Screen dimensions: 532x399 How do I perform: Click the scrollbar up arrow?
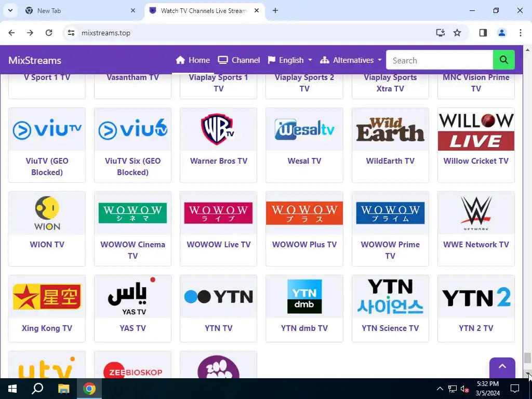click(x=527, y=50)
